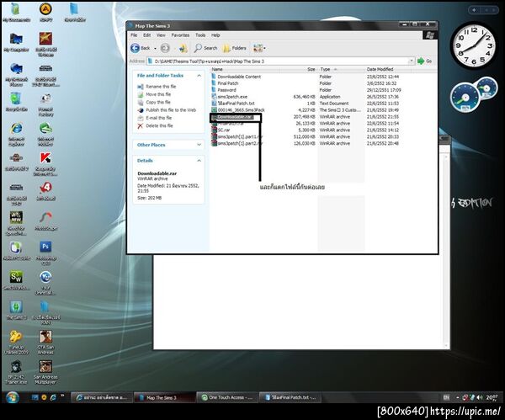Open the View menu
The height and width of the screenshot is (420, 505).
coord(161,35)
